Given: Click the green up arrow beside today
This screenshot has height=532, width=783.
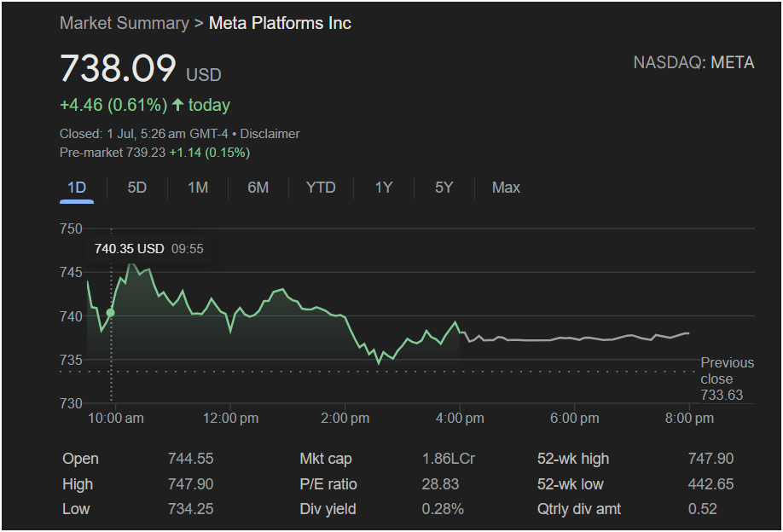Looking at the screenshot, I should 177,105.
